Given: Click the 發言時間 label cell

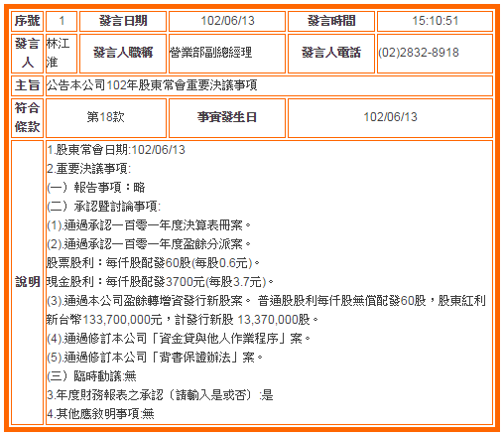Looking at the screenshot, I should pyautogui.click(x=331, y=21).
